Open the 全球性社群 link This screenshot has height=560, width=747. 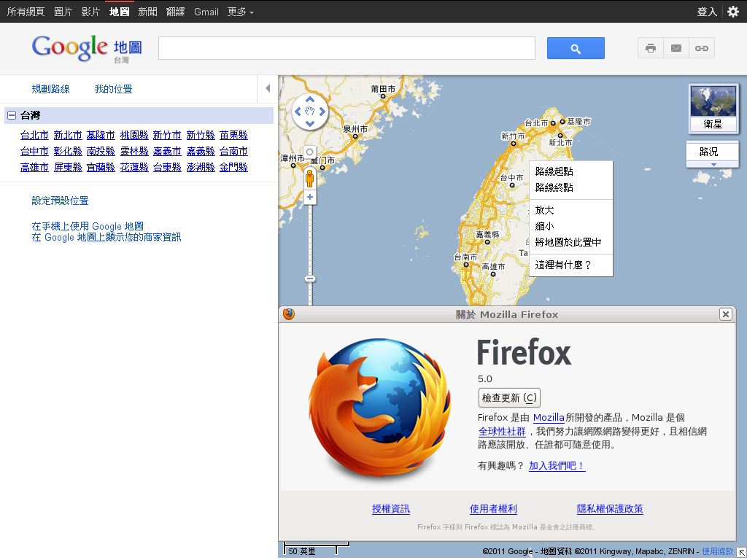coord(502,432)
